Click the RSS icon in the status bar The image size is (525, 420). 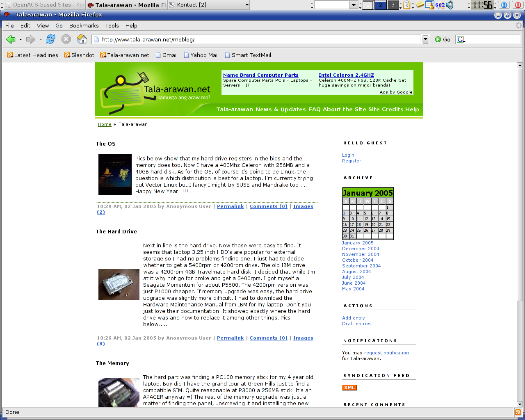click(518, 412)
